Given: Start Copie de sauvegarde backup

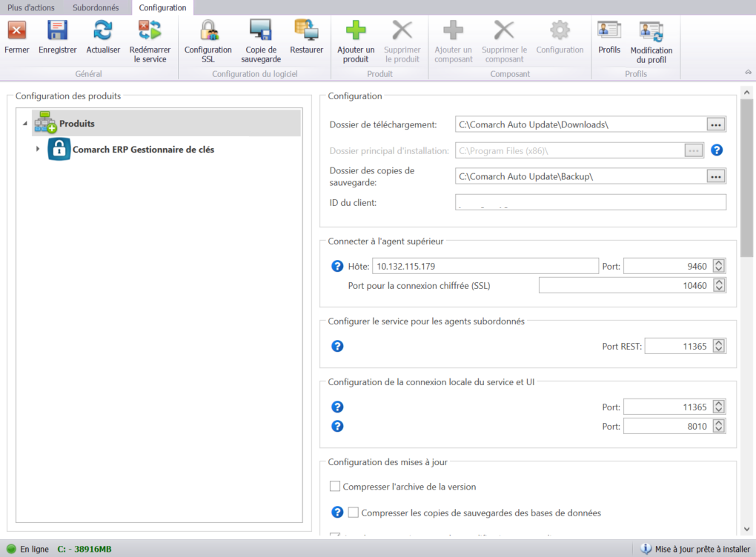Looking at the screenshot, I should [x=261, y=30].
